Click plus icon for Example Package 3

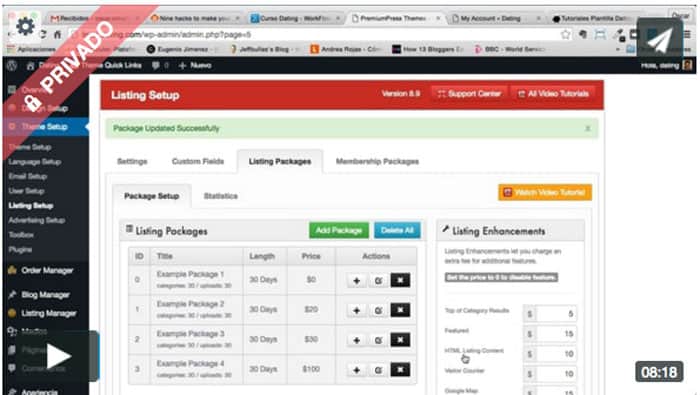(x=356, y=340)
